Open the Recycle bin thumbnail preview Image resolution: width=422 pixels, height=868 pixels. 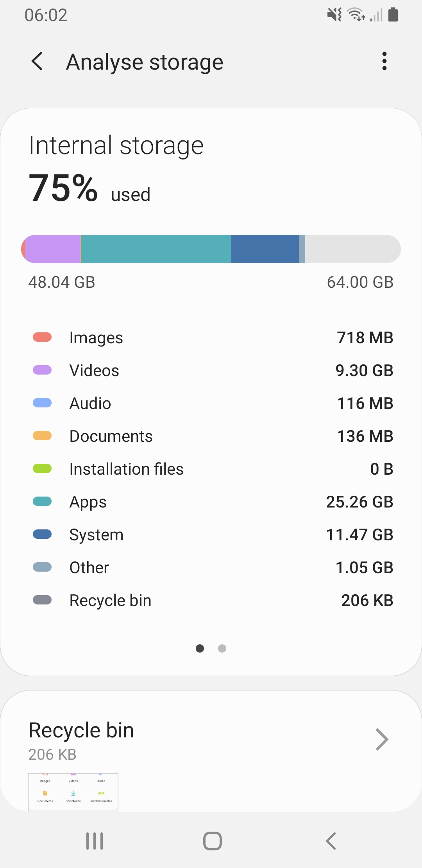[73, 792]
